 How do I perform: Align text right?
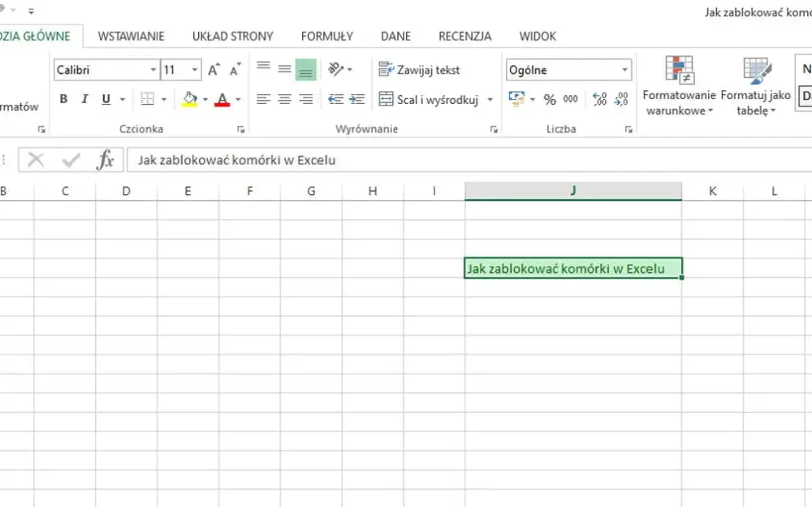pos(305,99)
